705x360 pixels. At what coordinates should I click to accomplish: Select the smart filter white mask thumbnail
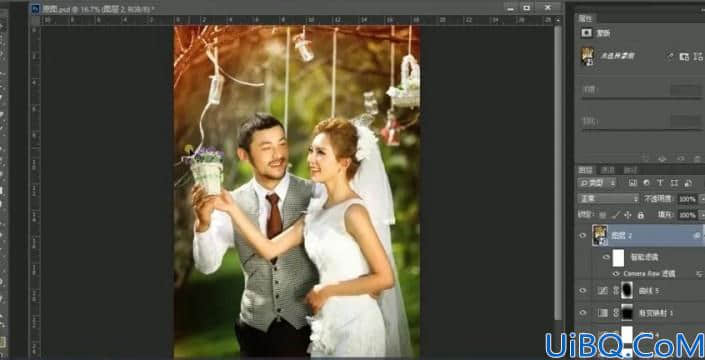click(x=618, y=258)
